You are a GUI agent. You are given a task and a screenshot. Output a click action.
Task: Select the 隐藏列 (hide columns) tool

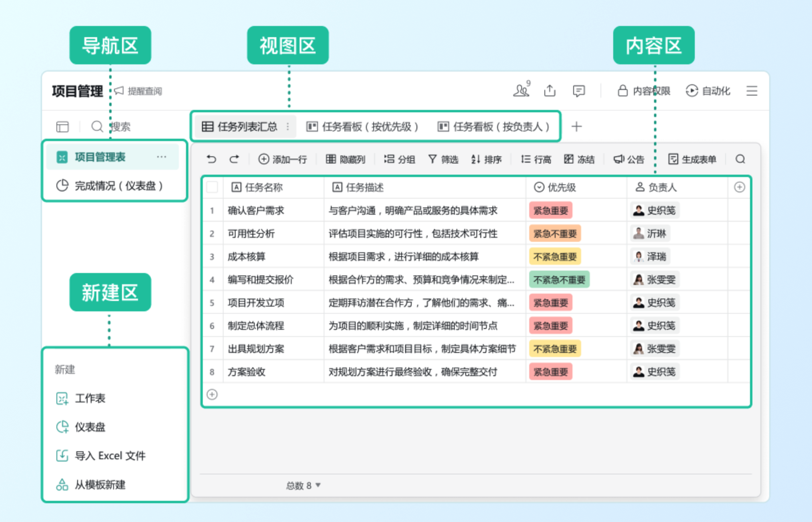(x=346, y=159)
